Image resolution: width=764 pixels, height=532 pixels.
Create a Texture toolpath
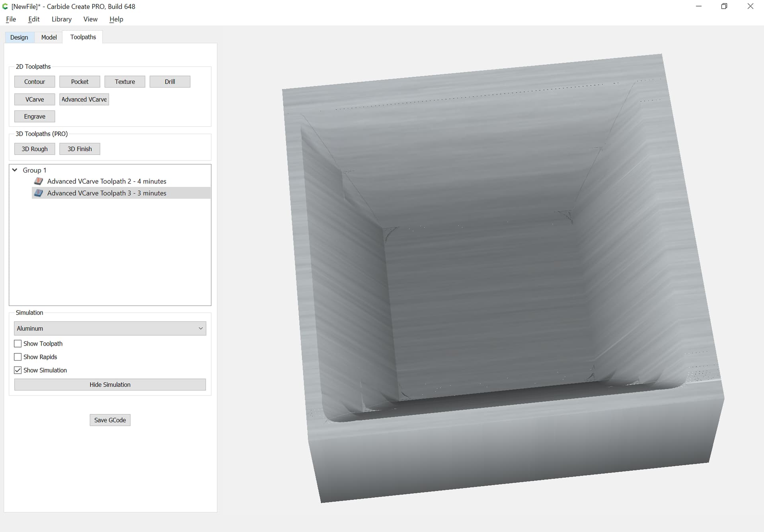coord(125,82)
